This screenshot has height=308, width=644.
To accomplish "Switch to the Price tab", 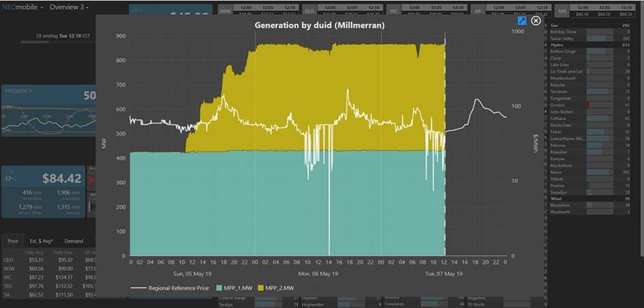I will point(12,241).
